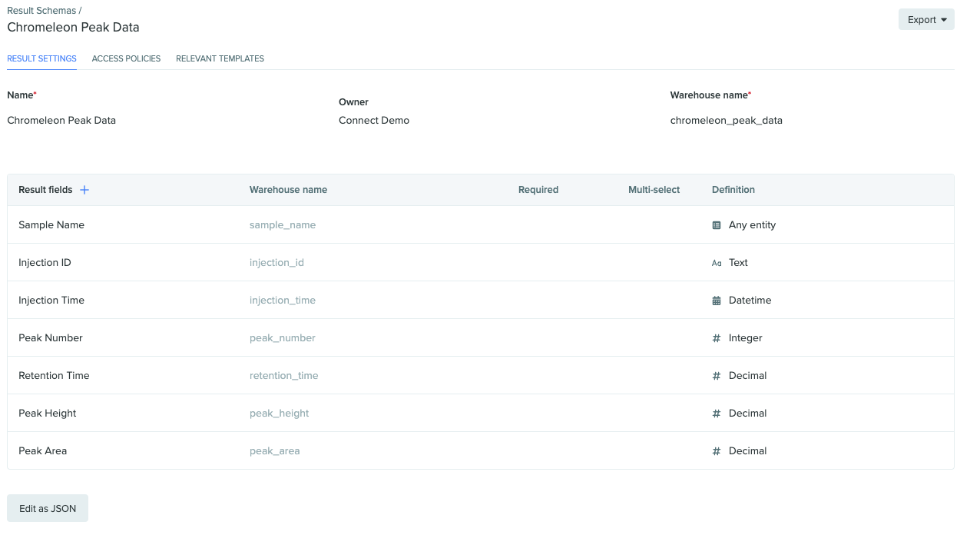Click warehouse name injection_time
This screenshot has height=535, width=980.
(283, 301)
